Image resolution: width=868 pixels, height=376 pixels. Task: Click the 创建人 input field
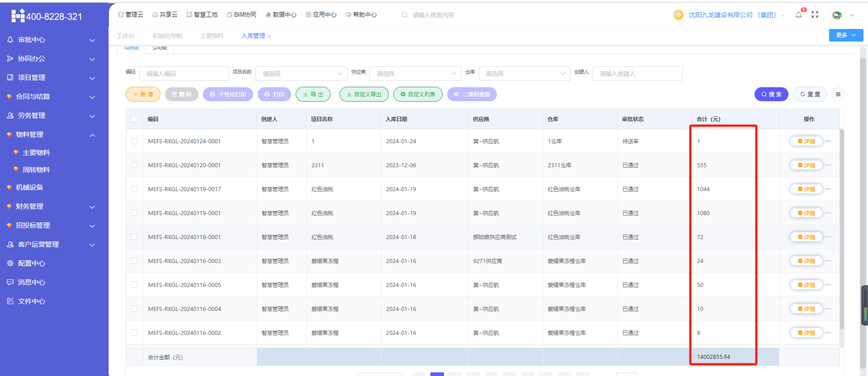[x=637, y=74]
